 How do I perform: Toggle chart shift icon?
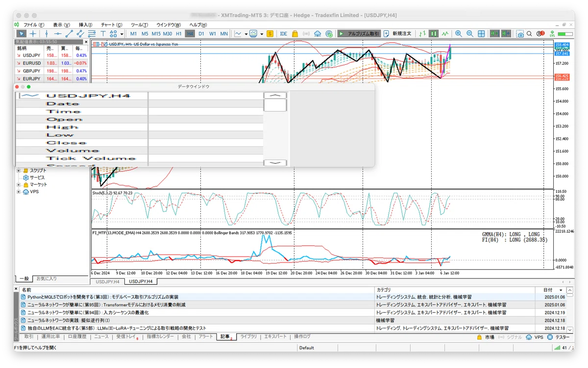point(506,34)
